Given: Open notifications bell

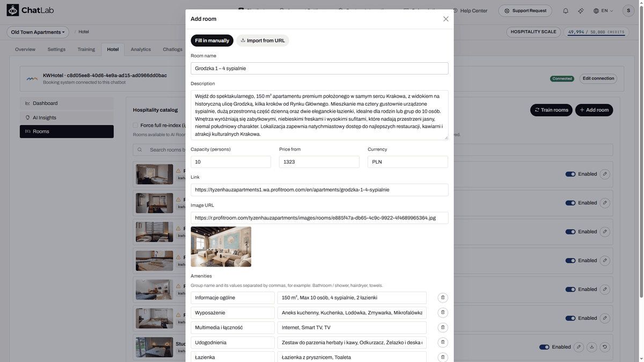Looking at the screenshot, I should 566,11.
